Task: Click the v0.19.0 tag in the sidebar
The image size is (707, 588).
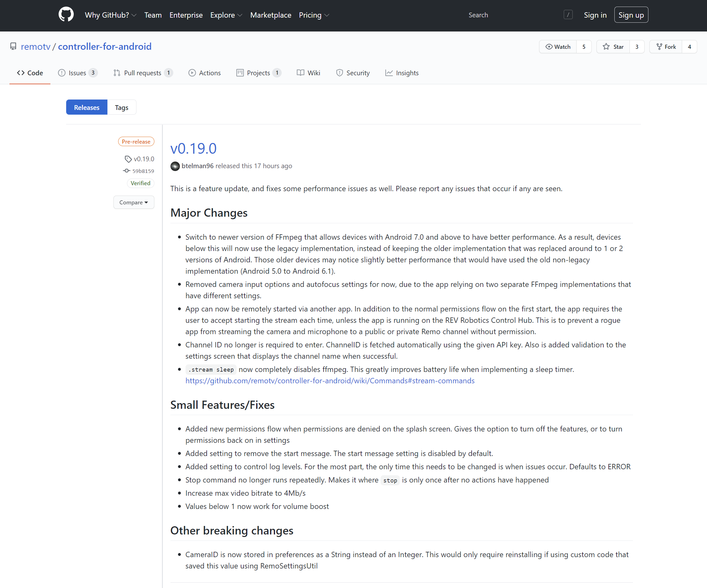Action: tap(139, 159)
